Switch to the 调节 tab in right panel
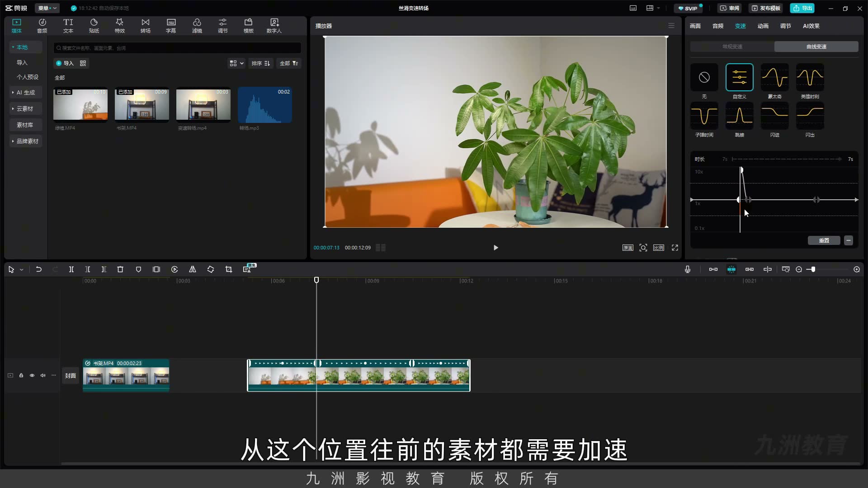Screen dimensions: 868x488 pos(786,26)
